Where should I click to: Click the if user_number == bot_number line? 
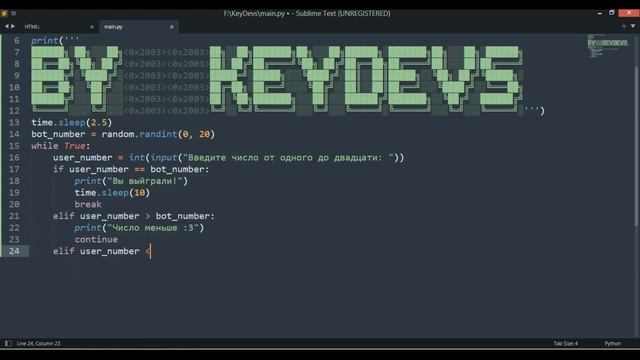[x=131, y=169]
